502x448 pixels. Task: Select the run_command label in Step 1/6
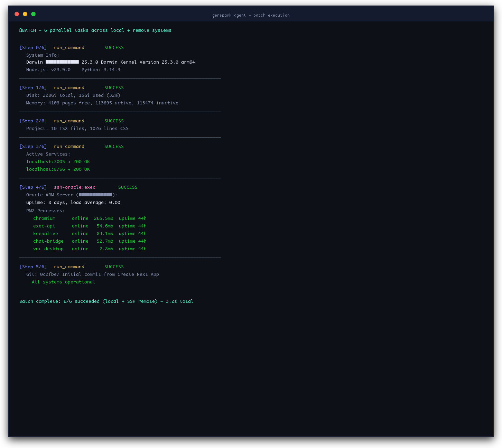[69, 87]
